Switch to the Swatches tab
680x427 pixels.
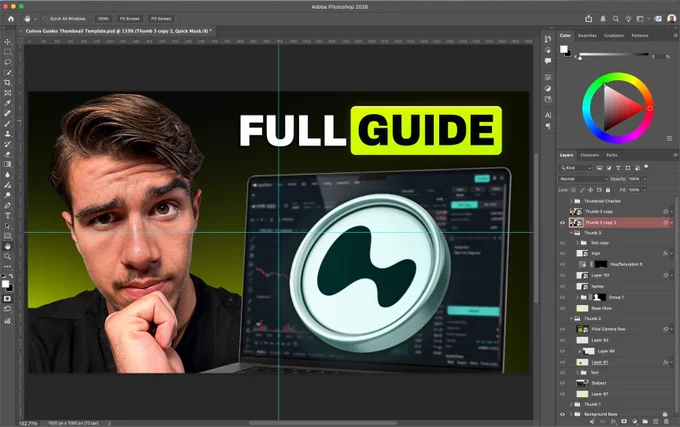click(587, 36)
